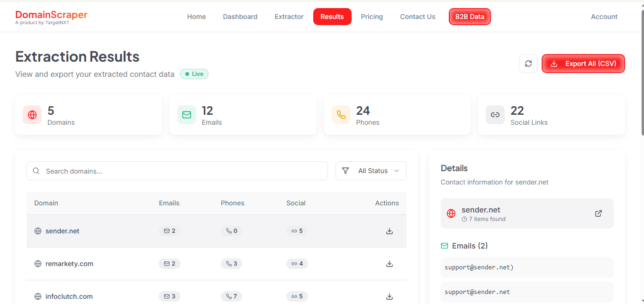Open the Extractor tab
644x304 pixels.
pyautogui.click(x=289, y=16)
